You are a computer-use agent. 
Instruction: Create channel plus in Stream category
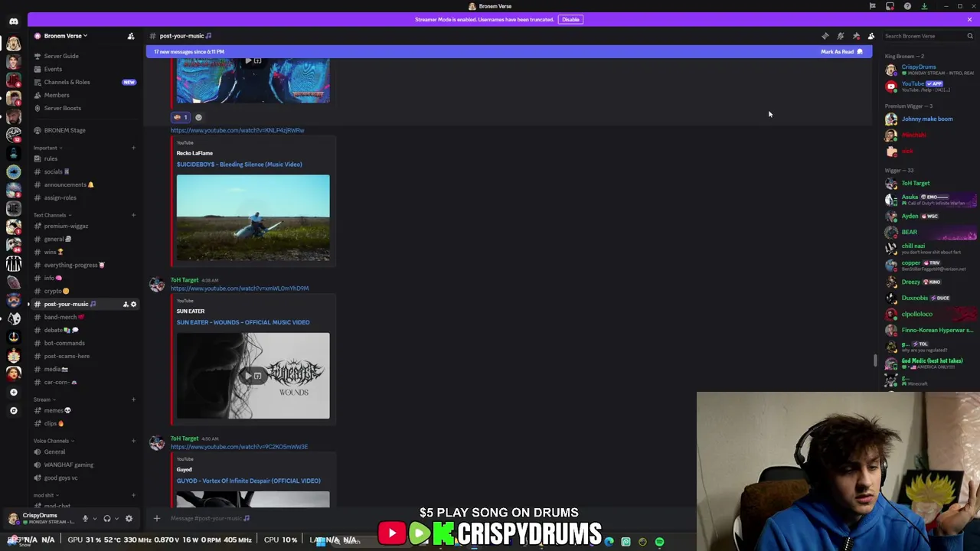[133, 399]
